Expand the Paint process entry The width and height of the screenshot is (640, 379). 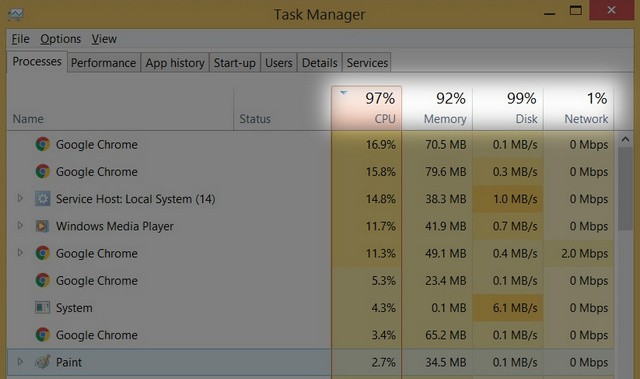click(x=20, y=361)
